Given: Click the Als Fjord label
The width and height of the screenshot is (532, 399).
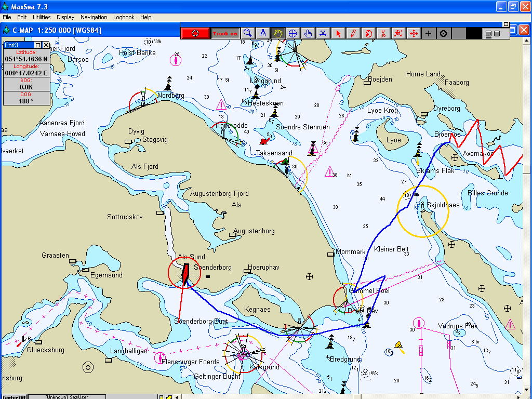Looking at the screenshot, I should (x=145, y=166).
